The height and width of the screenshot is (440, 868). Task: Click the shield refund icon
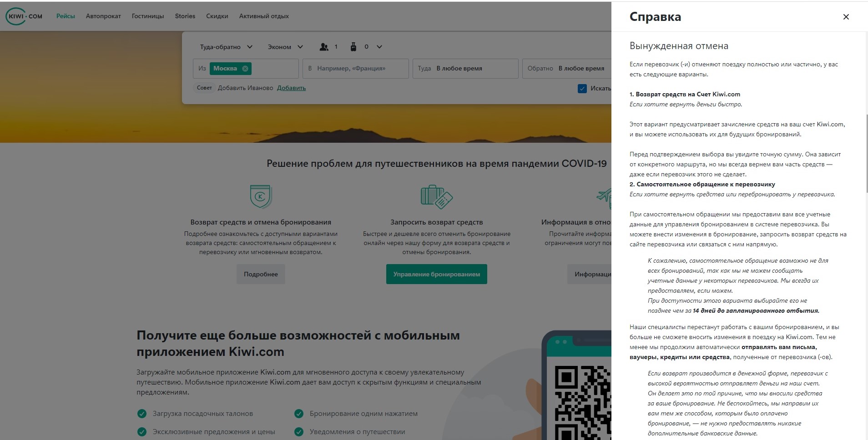click(261, 196)
